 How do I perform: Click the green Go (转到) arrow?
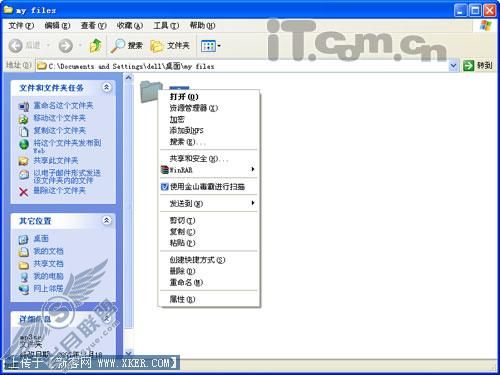pyautogui.click(x=468, y=66)
